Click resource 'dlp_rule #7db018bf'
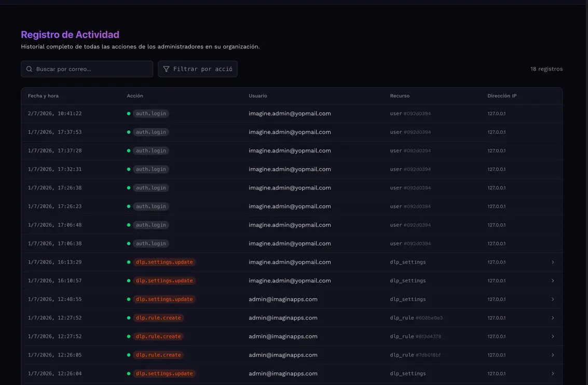This screenshot has height=385, width=588. pos(416,355)
